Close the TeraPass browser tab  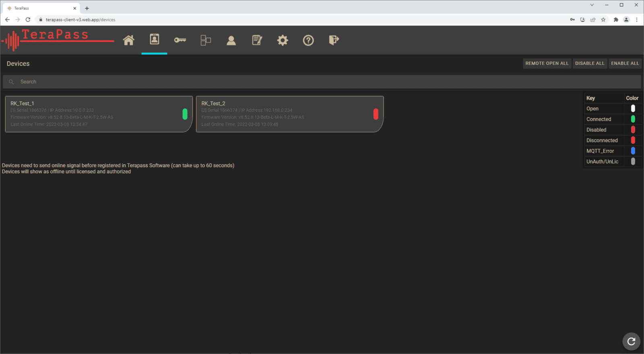coord(74,8)
